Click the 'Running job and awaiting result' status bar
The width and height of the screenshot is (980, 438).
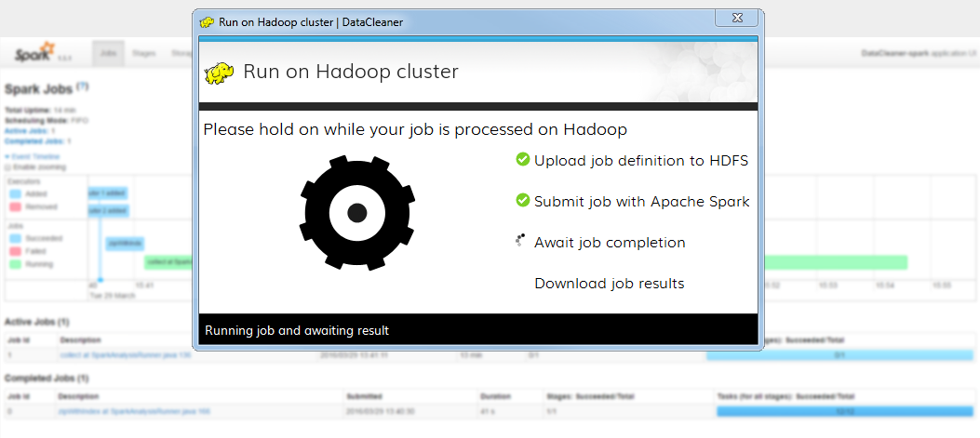[478, 330]
